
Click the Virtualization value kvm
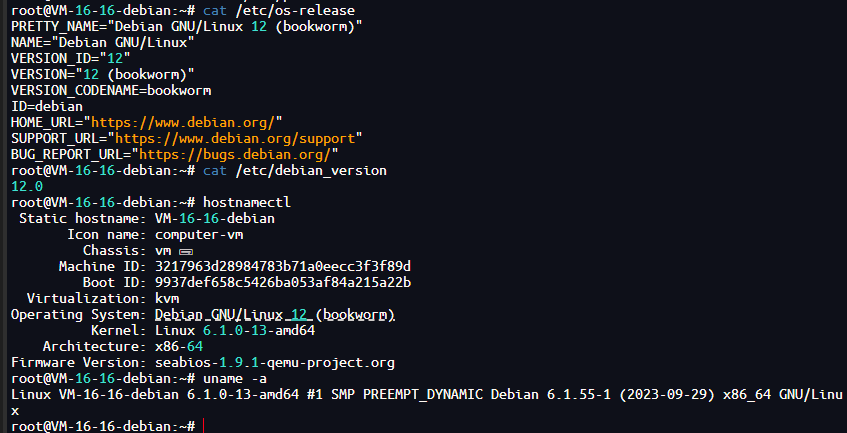[167, 299]
